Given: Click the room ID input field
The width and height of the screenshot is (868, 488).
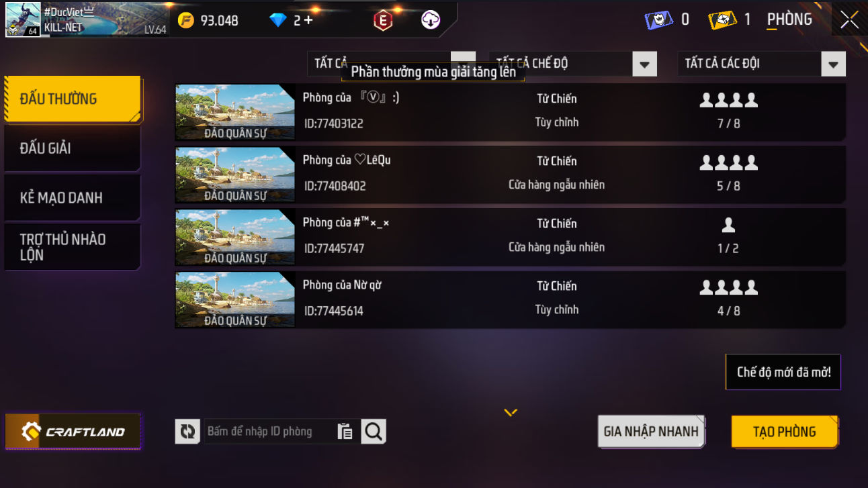Looking at the screenshot, I should click(x=270, y=432).
